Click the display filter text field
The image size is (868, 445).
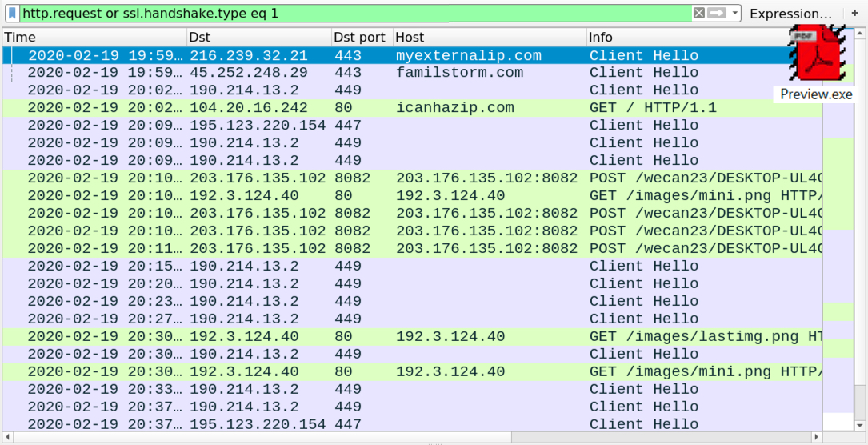point(356,14)
